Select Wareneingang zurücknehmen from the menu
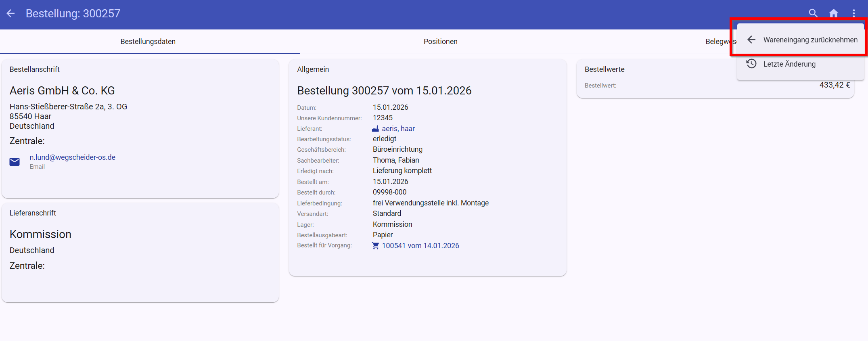The image size is (868, 341). [x=810, y=40]
